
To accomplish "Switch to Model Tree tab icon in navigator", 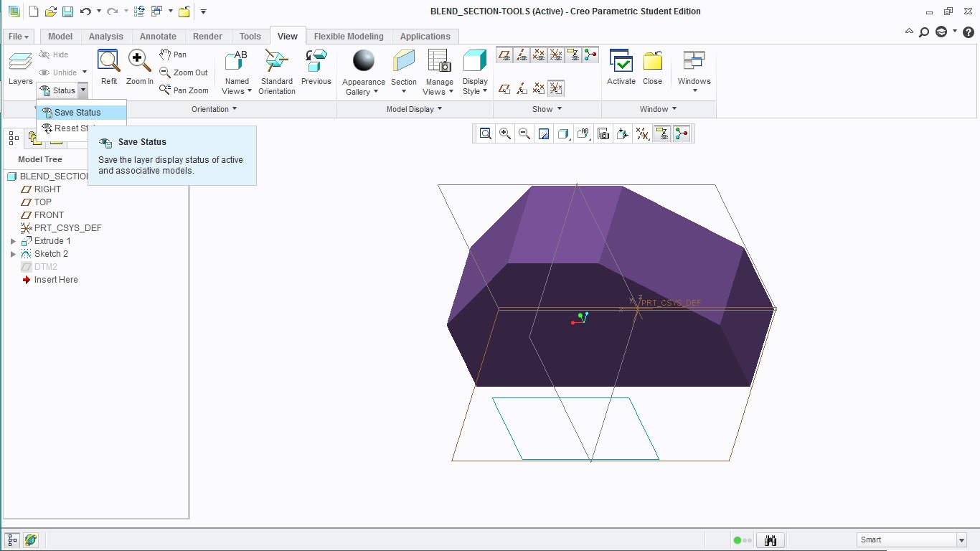I will 14,138.
